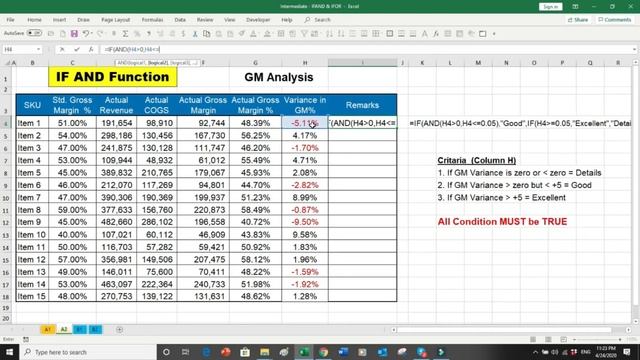Screen dimensions: 640x360
Task: Open the Customize Quick Access Toolbar dropdown
Action: point(494,34)
